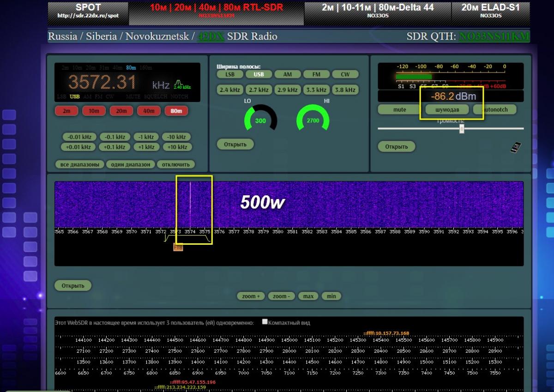This screenshot has height=392, width=554.
Task: Expand the volume panel with Открыть
Action: point(397,146)
